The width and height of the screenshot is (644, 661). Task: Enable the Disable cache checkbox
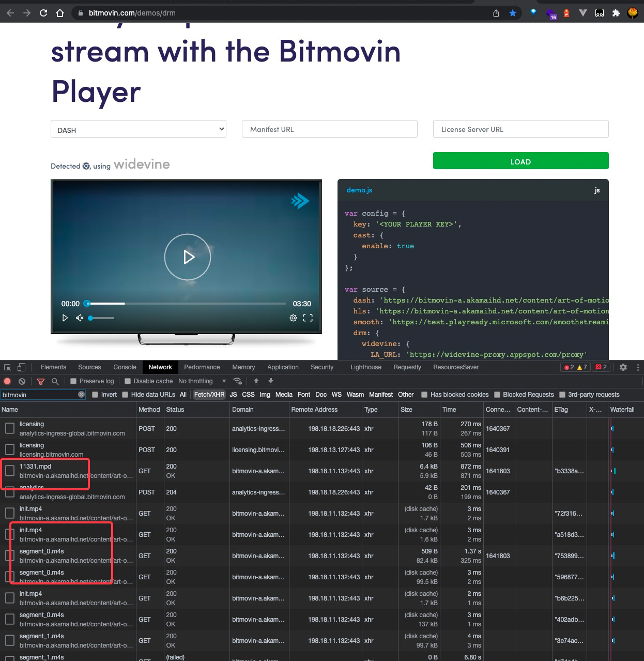128,381
